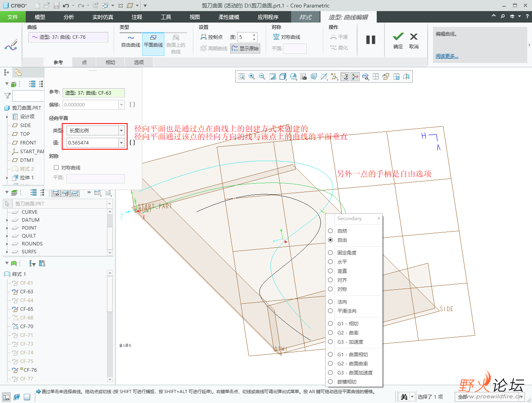The height and width of the screenshot is (403, 532).
Task: Open the value 0.565474 dropdown arrow
Action: [x=122, y=143]
